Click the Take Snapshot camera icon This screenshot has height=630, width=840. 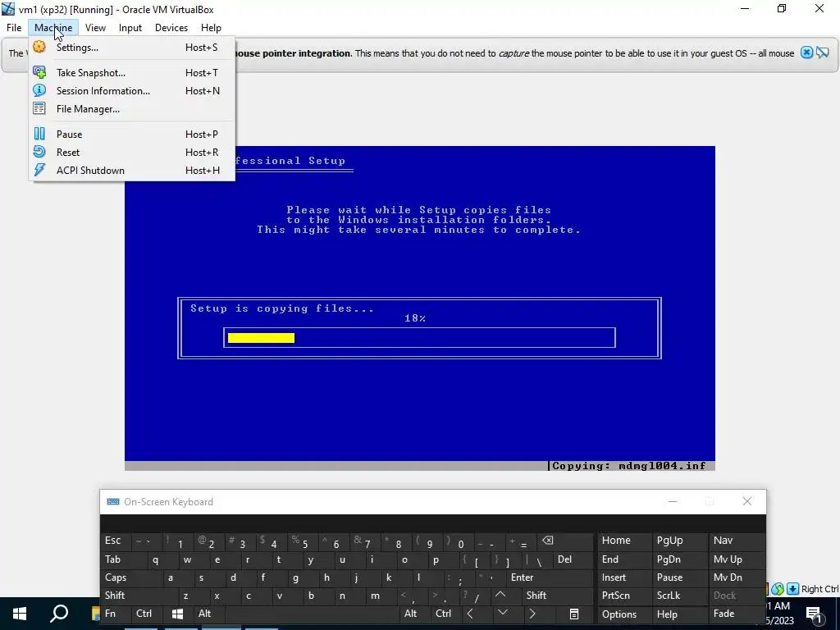[x=39, y=72]
